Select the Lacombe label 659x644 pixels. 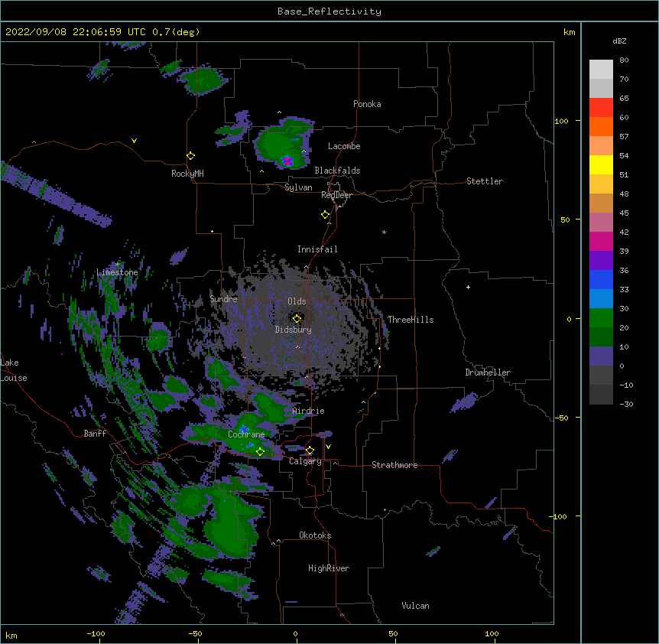tap(344, 146)
